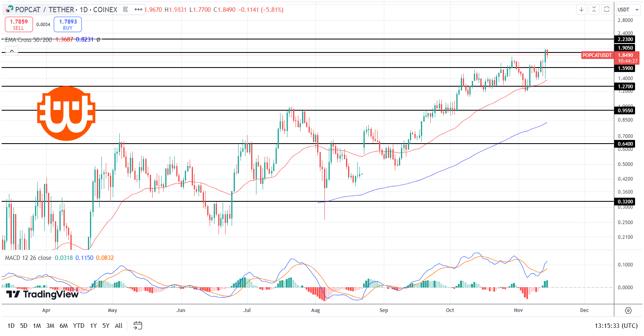Viewport: 644px width, 336px height.
Task: Click the POPCATUSDT price line tag
Action: point(597,55)
